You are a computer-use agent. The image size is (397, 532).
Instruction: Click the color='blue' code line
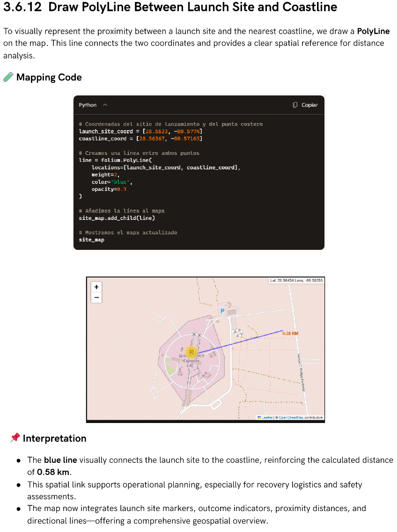pyautogui.click(x=112, y=182)
